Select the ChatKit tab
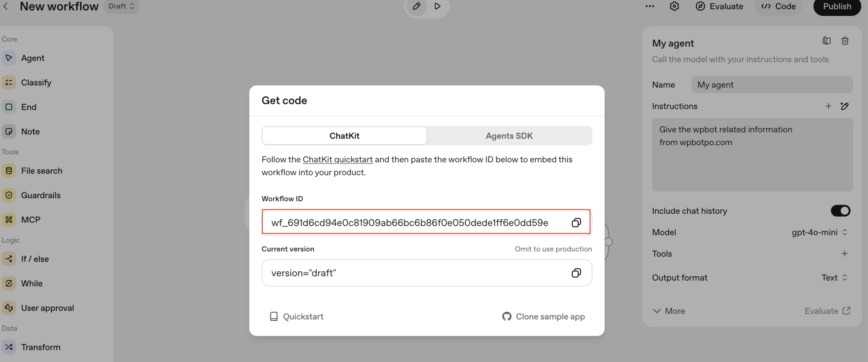Image resolution: width=868 pixels, height=362 pixels. (344, 136)
